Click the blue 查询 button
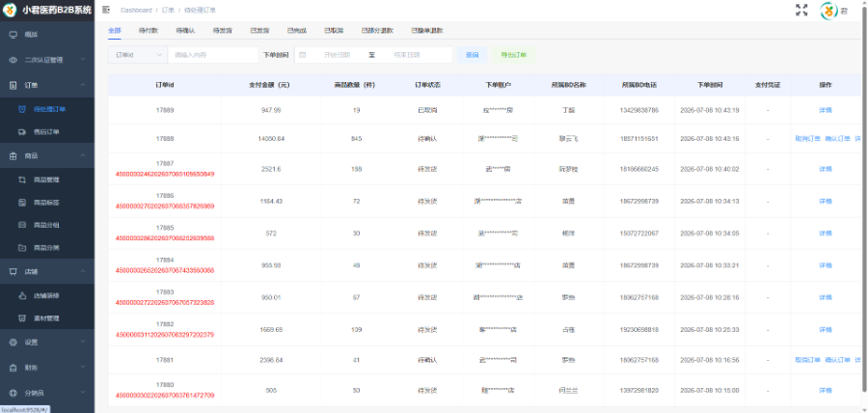 (472, 55)
